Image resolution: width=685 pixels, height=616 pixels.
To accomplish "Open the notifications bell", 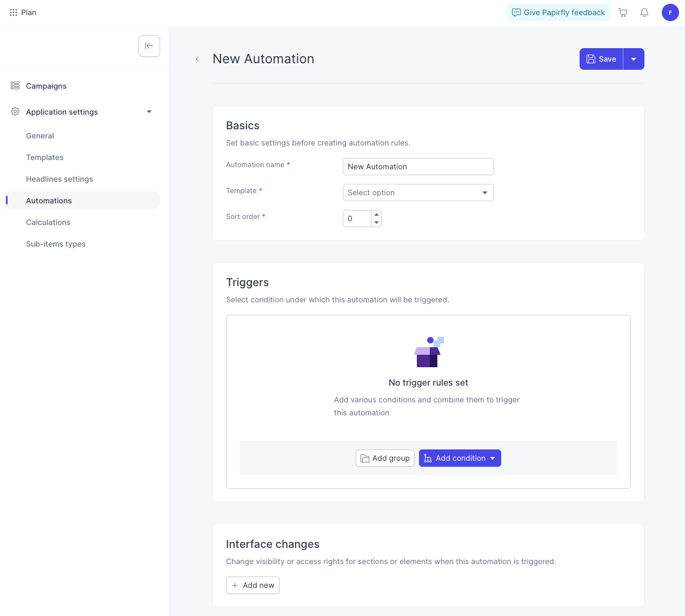I will [644, 12].
